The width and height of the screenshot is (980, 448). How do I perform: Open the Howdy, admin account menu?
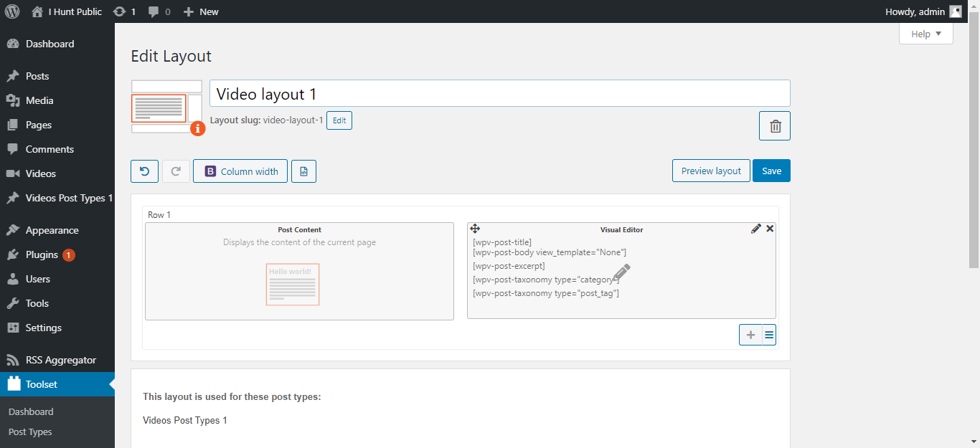923,11
